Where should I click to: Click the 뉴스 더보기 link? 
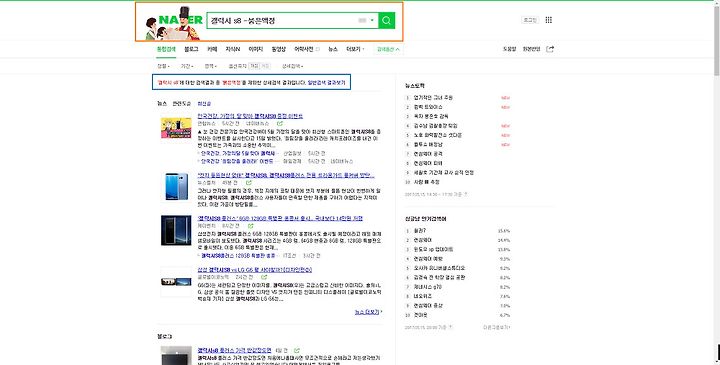368,312
